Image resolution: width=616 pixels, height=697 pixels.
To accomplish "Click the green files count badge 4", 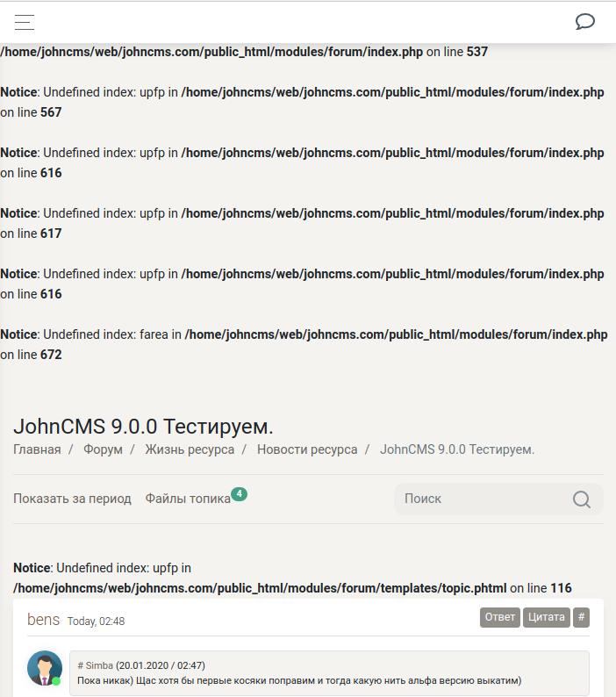I will 239,494.
